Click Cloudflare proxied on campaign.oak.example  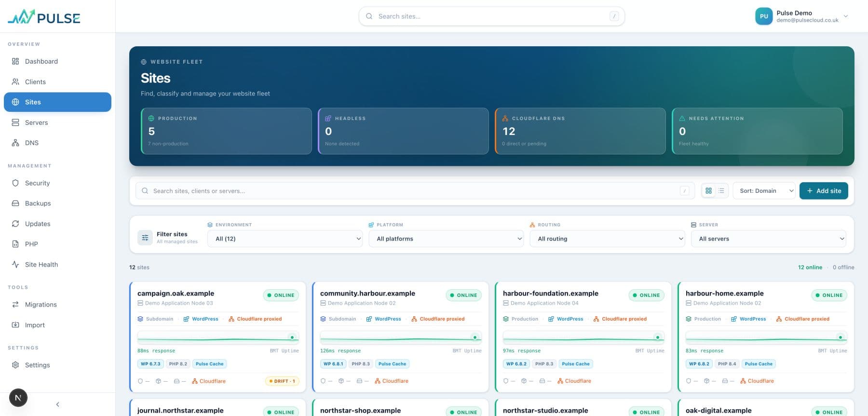255,319
